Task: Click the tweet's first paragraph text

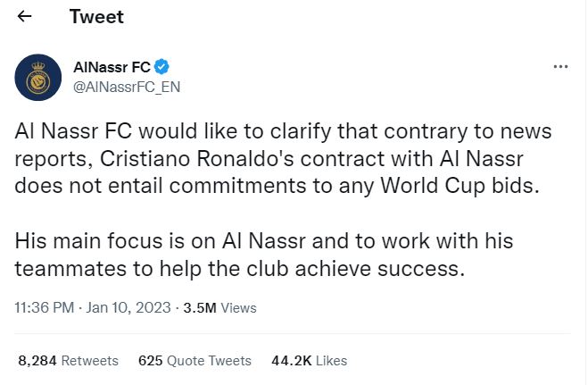Action: (283, 158)
